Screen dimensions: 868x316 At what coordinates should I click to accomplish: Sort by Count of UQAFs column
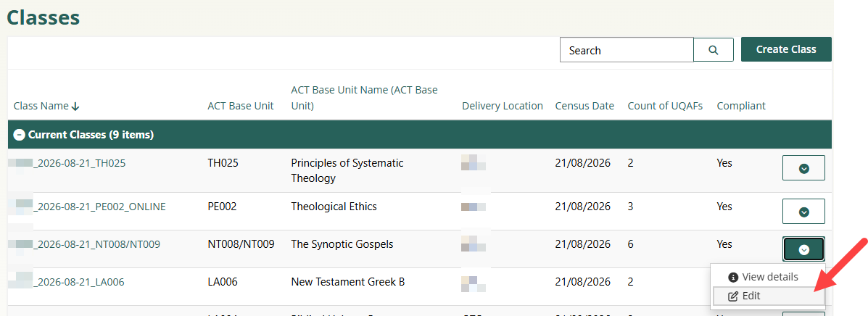tap(665, 106)
